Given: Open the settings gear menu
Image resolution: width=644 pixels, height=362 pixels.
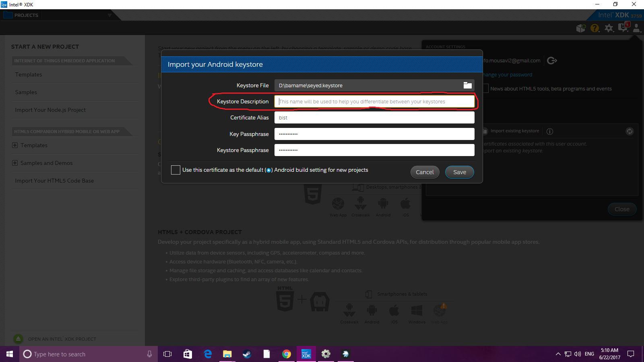Looking at the screenshot, I should [609, 28].
